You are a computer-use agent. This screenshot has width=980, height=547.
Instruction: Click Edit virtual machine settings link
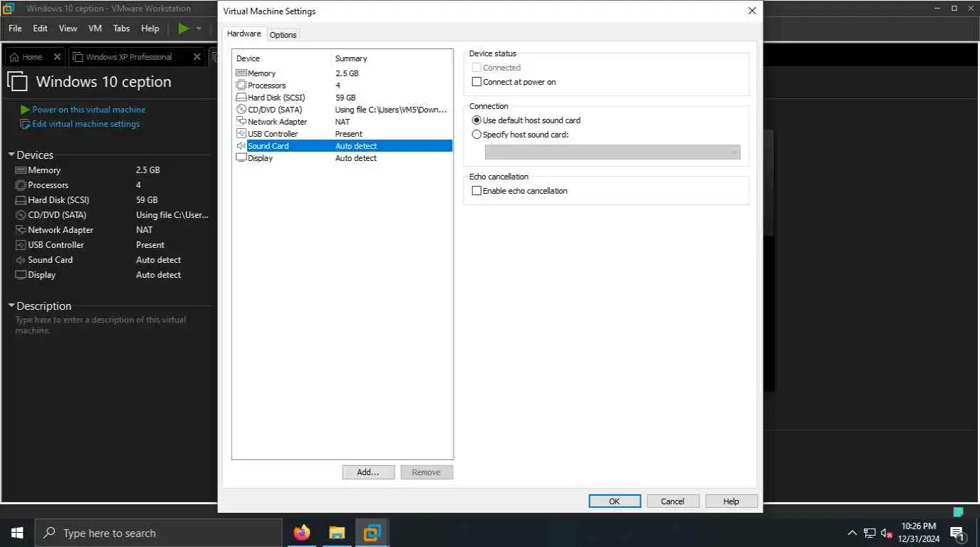click(85, 124)
